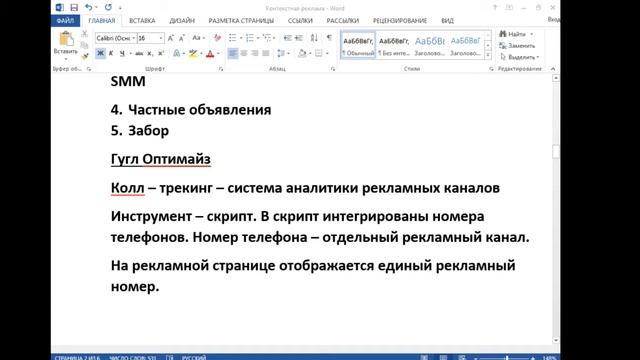This screenshot has height=360, width=640.
Task: Toggle italic (К) formatting
Action: (x=111, y=53)
